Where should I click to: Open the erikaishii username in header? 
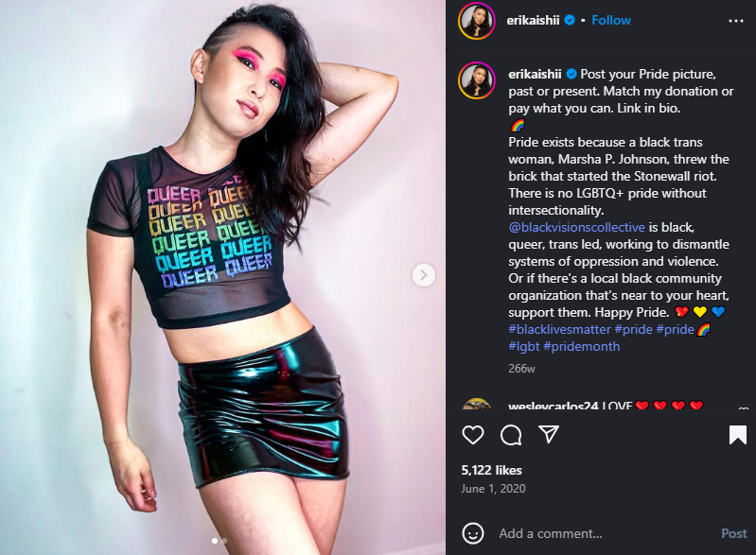[x=533, y=20]
